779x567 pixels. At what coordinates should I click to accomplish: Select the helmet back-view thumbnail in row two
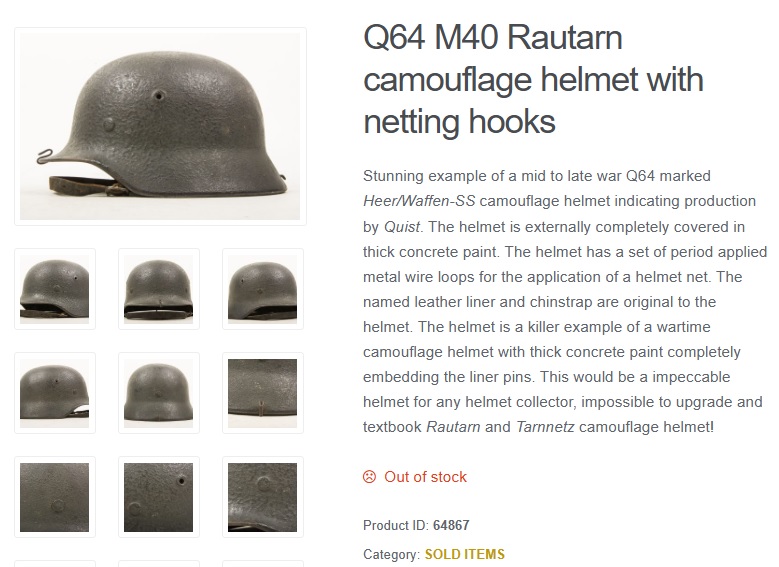coord(158,393)
